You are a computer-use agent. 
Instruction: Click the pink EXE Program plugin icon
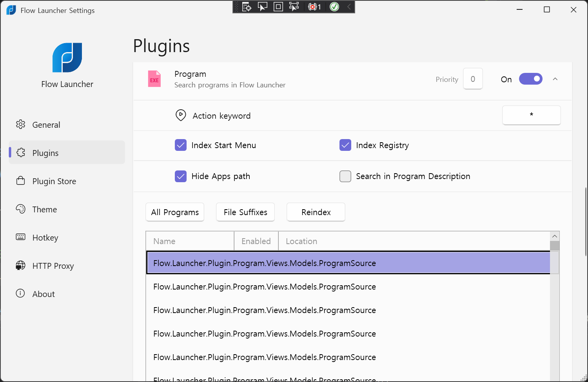click(x=154, y=79)
